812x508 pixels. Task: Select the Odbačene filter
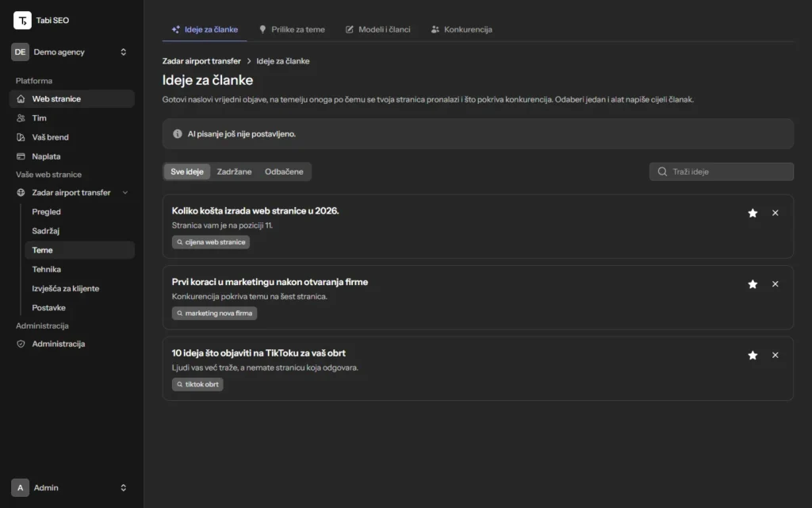[284, 171]
